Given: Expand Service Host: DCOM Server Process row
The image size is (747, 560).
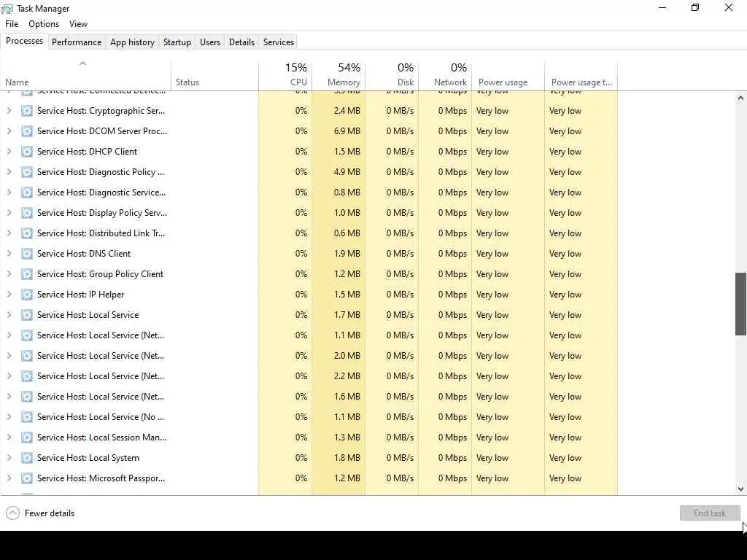Looking at the screenshot, I should pyautogui.click(x=9, y=131).
